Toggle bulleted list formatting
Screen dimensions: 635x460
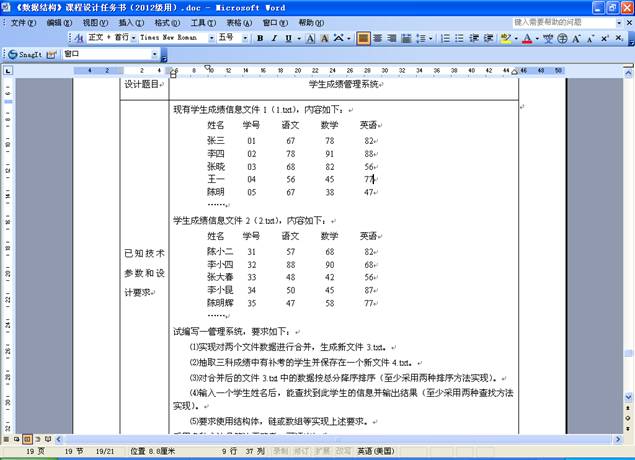click(459, 38)
